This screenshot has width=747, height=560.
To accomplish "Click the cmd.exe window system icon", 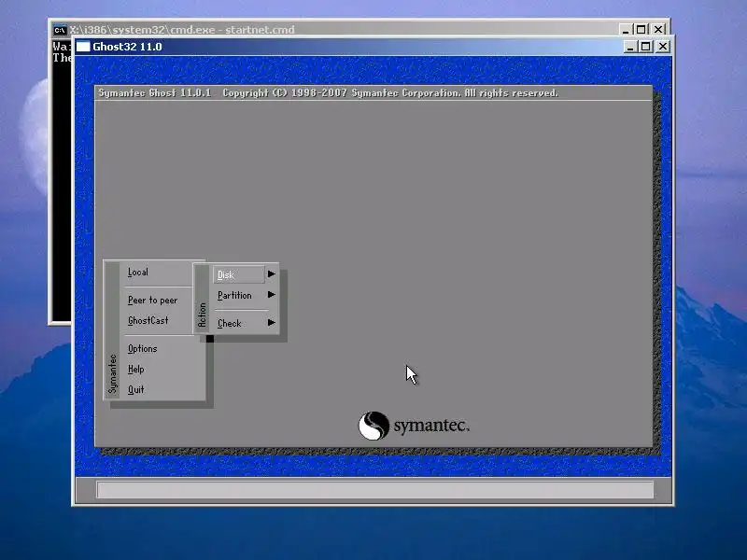I will pos(60,30).
